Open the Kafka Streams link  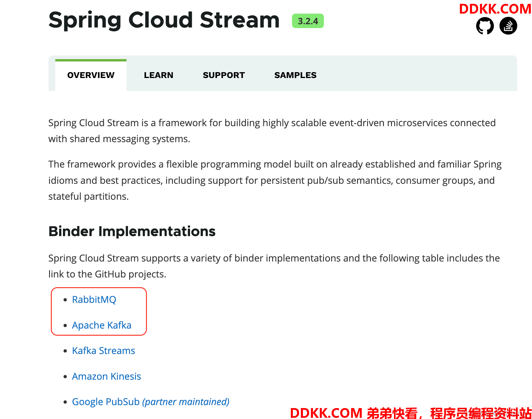coord(103,351)
